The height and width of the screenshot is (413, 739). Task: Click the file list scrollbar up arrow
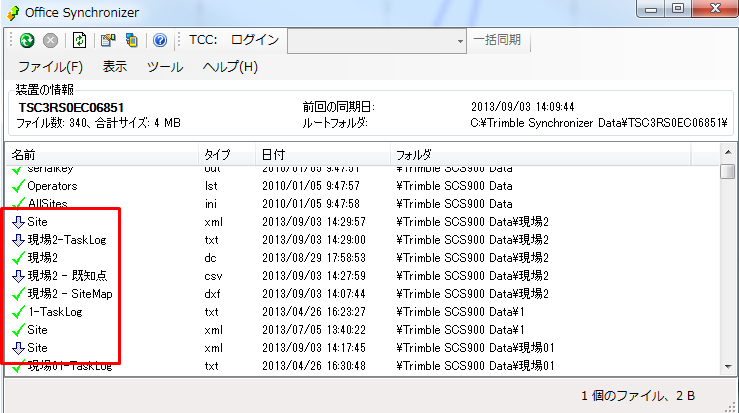(728, 153)
